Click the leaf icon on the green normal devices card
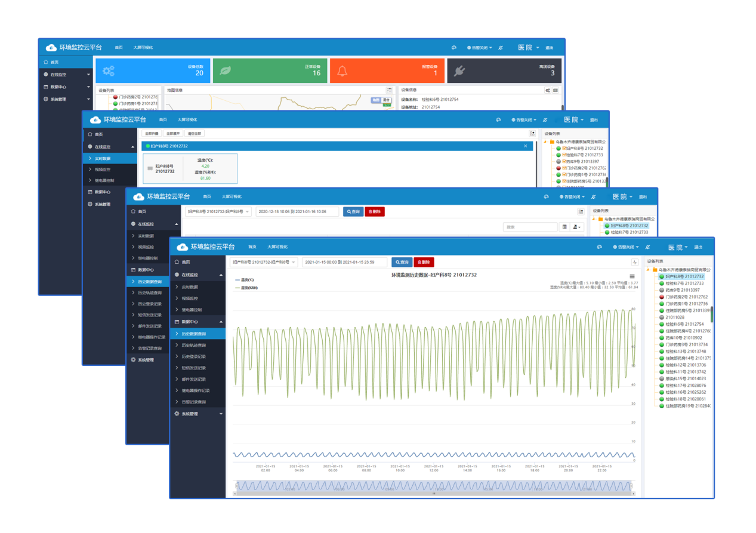This screenshot has width=756, height=533. point(226,71)
